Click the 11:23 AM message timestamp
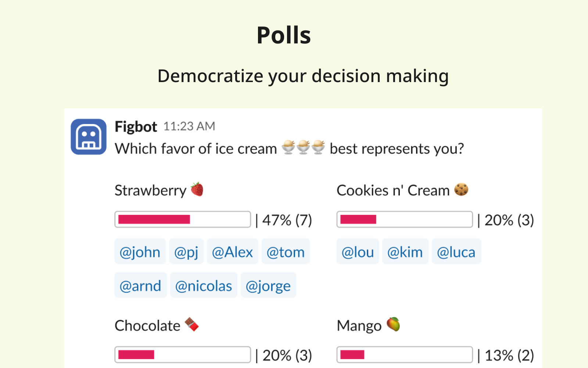The width and height of the screenshot is (588, 368). (x=189, y=127)
